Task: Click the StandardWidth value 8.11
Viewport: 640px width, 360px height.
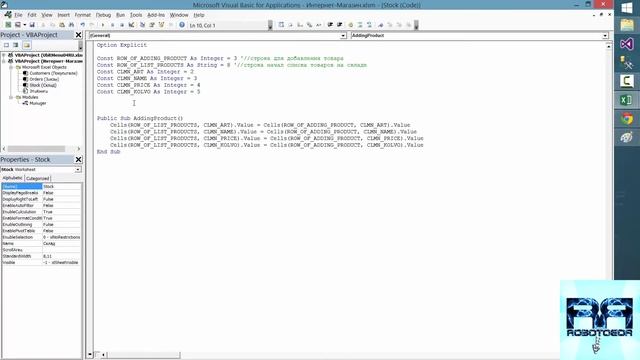Action: 62,256
